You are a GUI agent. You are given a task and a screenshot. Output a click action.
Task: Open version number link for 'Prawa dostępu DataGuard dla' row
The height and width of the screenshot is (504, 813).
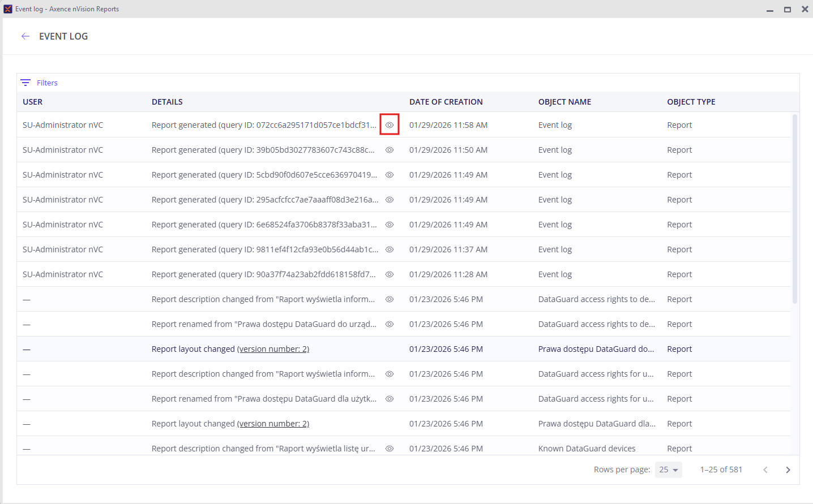[x=273, y=424]
